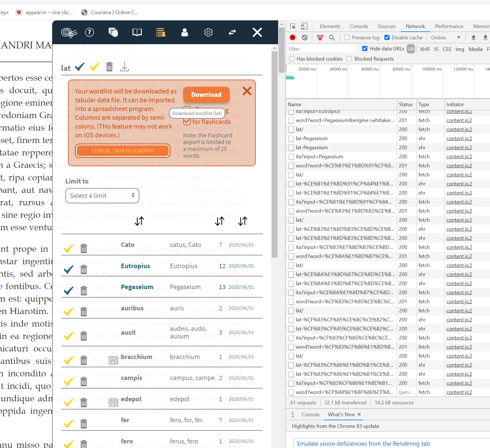490x448 pixels.
Task: Open the 'Select a limit' dropdown
Action: point(102,196)
